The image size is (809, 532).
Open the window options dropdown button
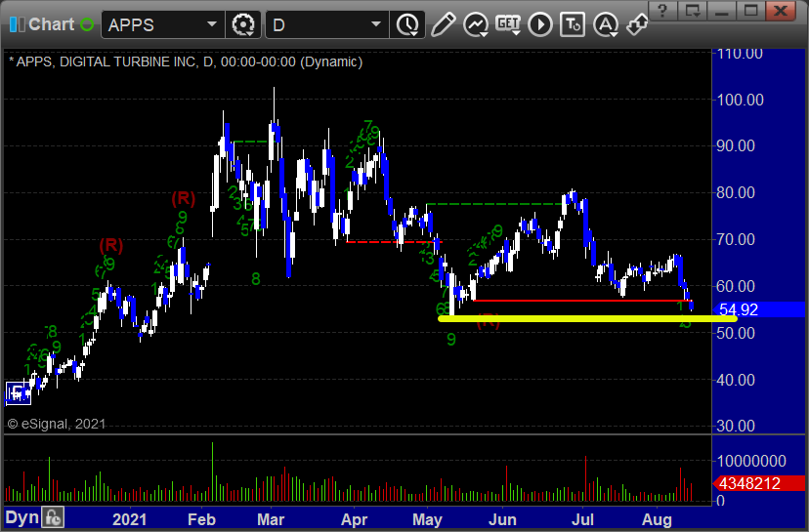click(x=693, y=11)
